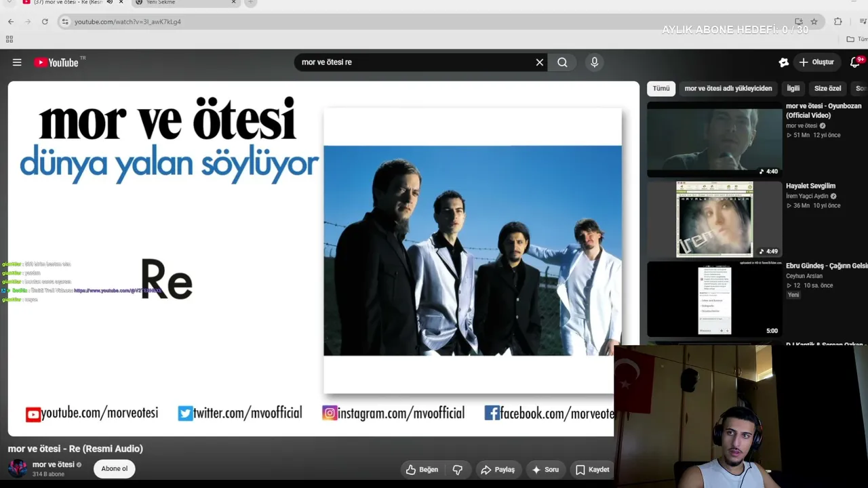Open the Oyunbozan video thumbnail

pos(714,140)
